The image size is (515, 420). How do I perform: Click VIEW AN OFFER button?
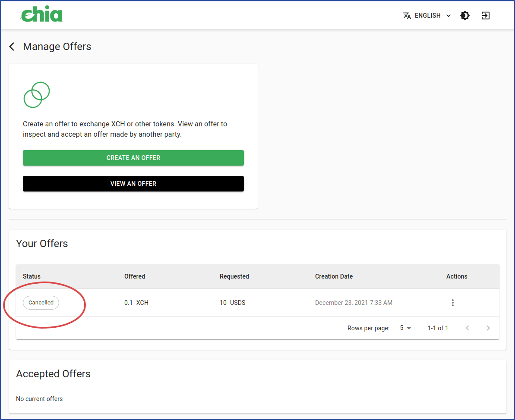(x=133, y=184)
